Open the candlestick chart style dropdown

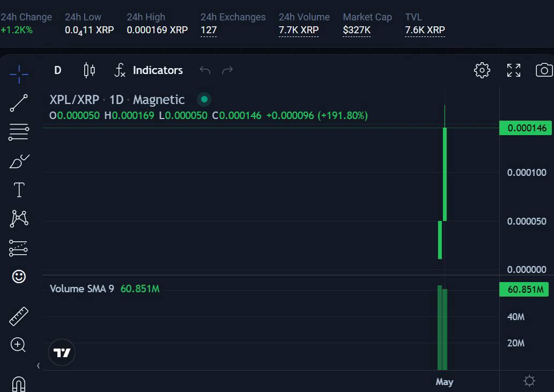(x=89, y=70)
